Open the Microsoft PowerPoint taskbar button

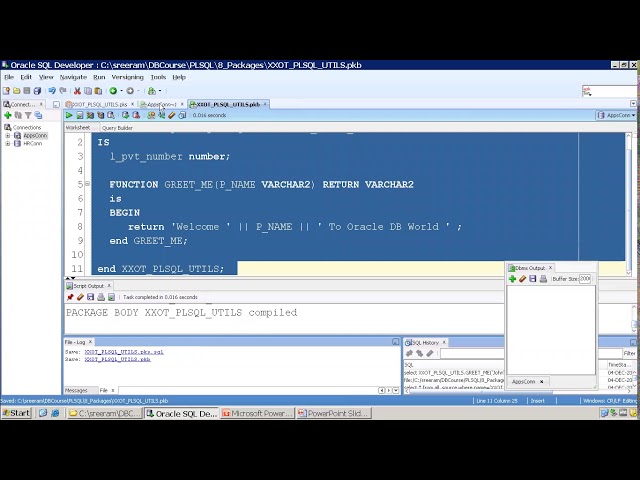[258, 413]
